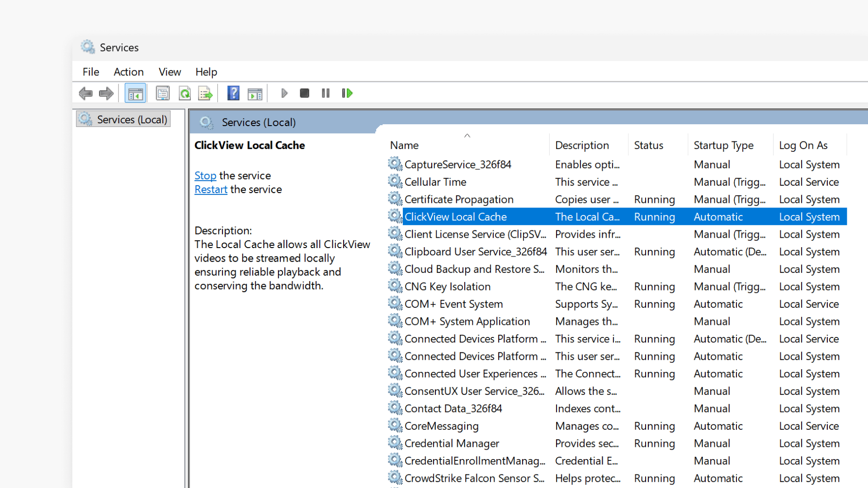Viewport: 868px width, 488px height.
Task: Open the blue Help icon
Action: click(233, 94)
